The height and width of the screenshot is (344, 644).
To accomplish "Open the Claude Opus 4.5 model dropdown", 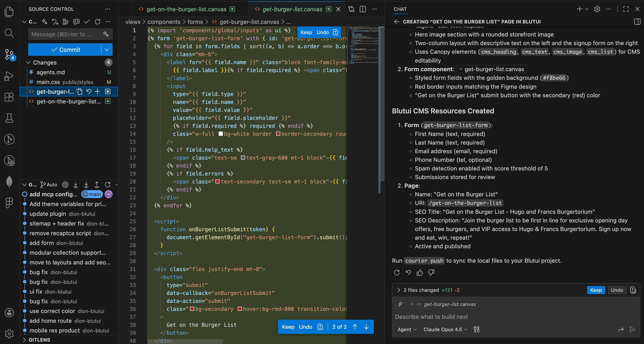I will pos(445,329).
